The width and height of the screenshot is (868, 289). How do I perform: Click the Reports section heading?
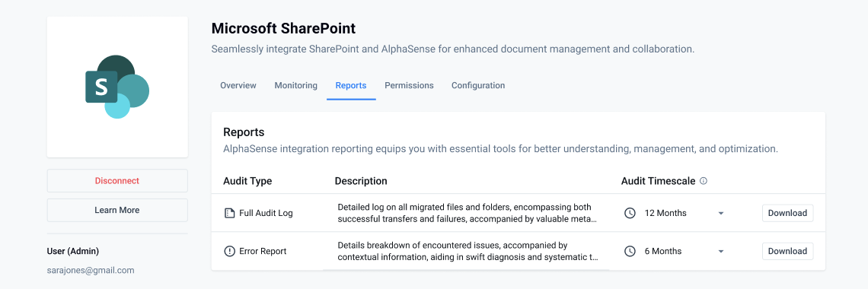tap(244, 132)
